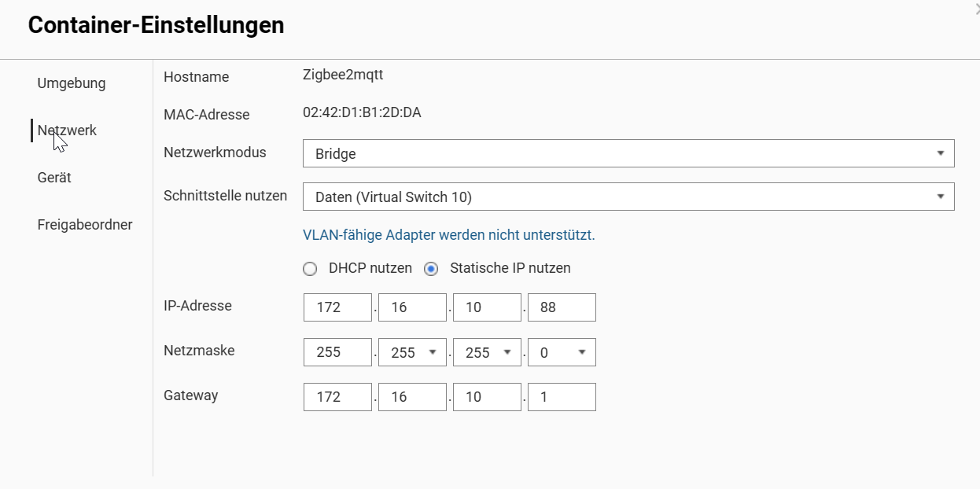This screenshot has width=980, height=489.
Task: Open the Netzwerk settings section
Action: click(x=67, y=130)
